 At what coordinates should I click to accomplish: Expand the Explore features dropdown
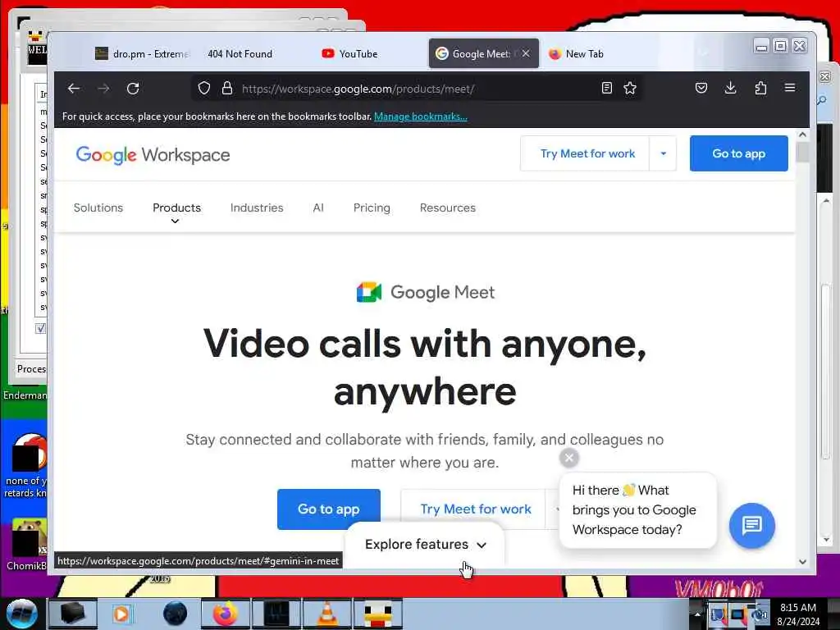tap(426, 545)
